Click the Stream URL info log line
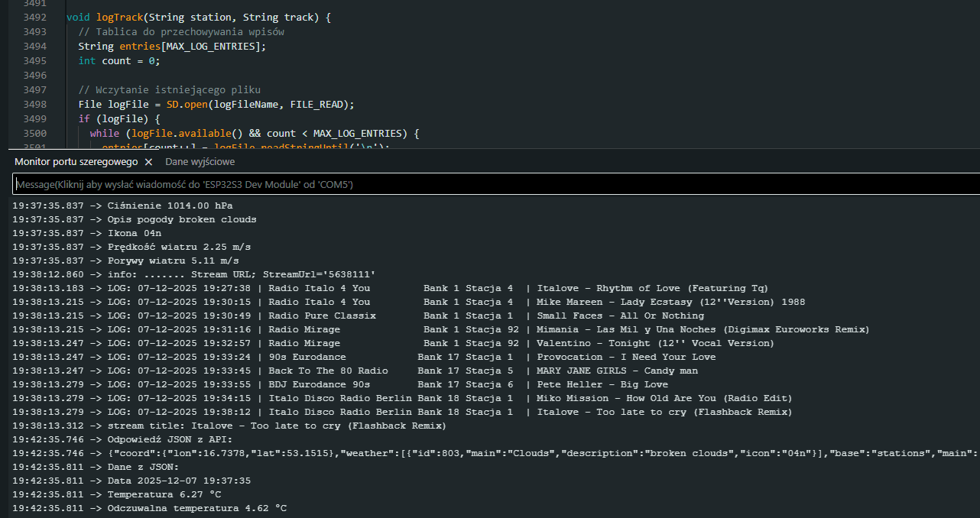The width and height of the screenshot is (980, 518). coord(241,274)
